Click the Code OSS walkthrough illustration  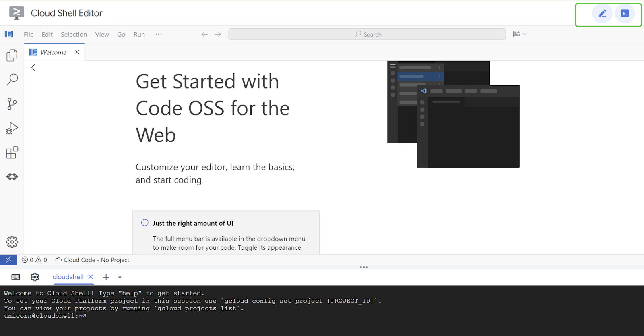click(453, 114)
